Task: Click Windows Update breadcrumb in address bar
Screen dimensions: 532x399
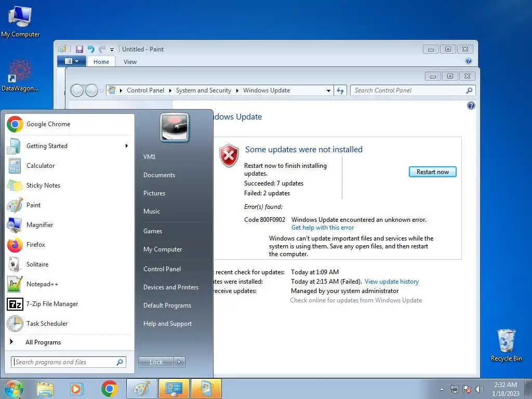Action: [267, 90]
